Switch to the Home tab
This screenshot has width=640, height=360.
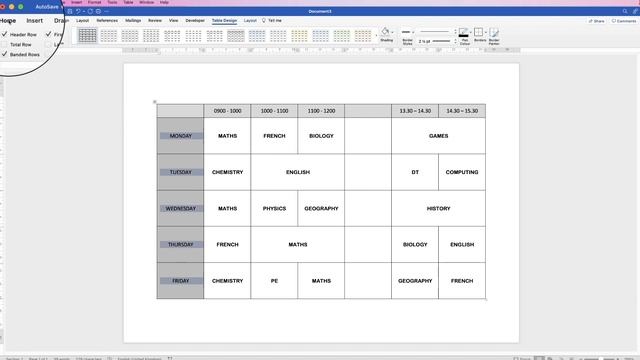(x=8, y=21)
